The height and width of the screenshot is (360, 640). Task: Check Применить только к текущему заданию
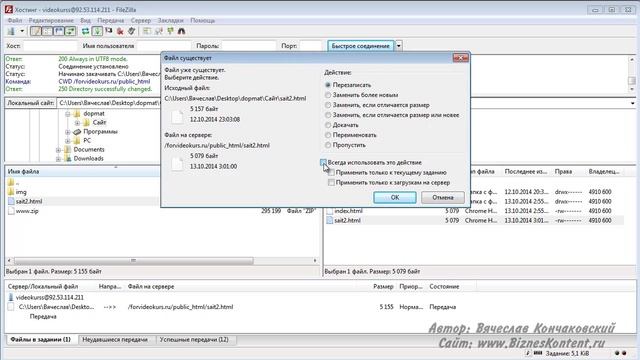(x=331, y=173)
